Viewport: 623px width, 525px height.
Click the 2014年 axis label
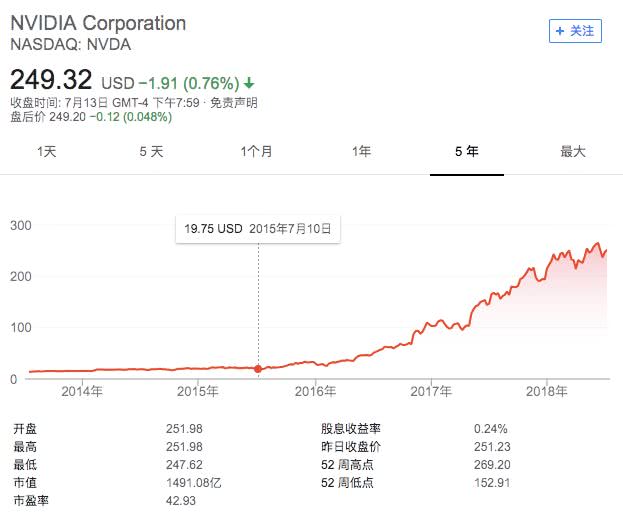82,390
